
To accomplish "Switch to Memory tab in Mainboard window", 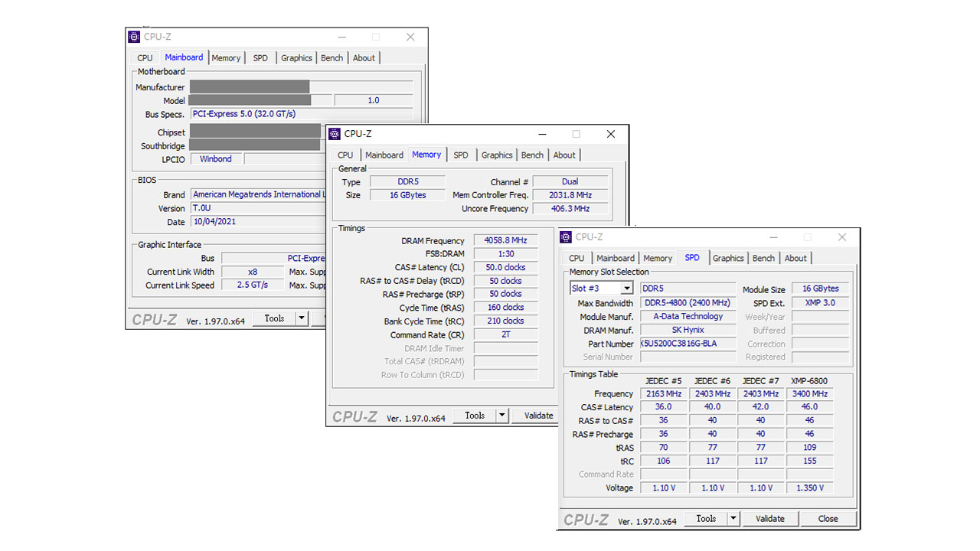I will (226, 58).
